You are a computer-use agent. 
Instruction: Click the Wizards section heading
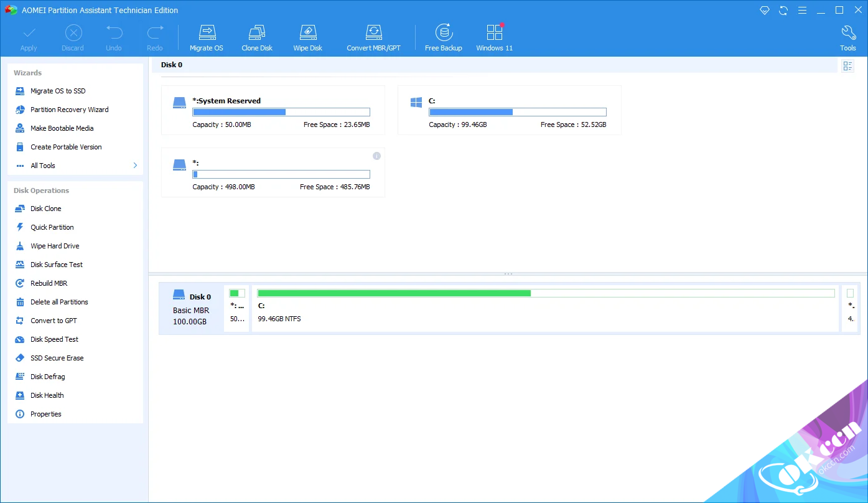(28, 73)
